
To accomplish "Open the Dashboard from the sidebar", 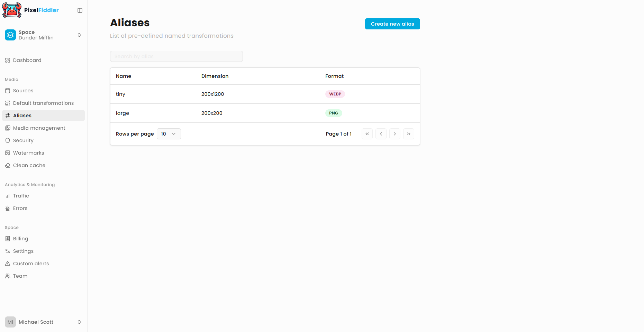I will tap(27, 60).
